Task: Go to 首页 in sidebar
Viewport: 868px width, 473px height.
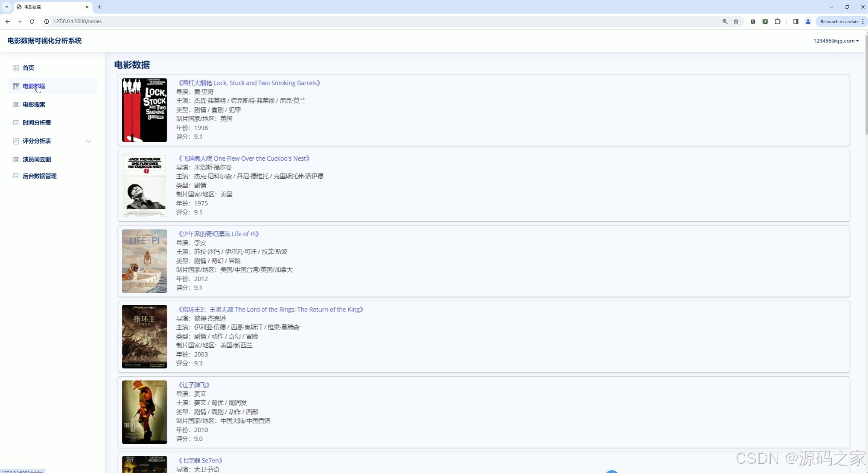Action: 28,68
